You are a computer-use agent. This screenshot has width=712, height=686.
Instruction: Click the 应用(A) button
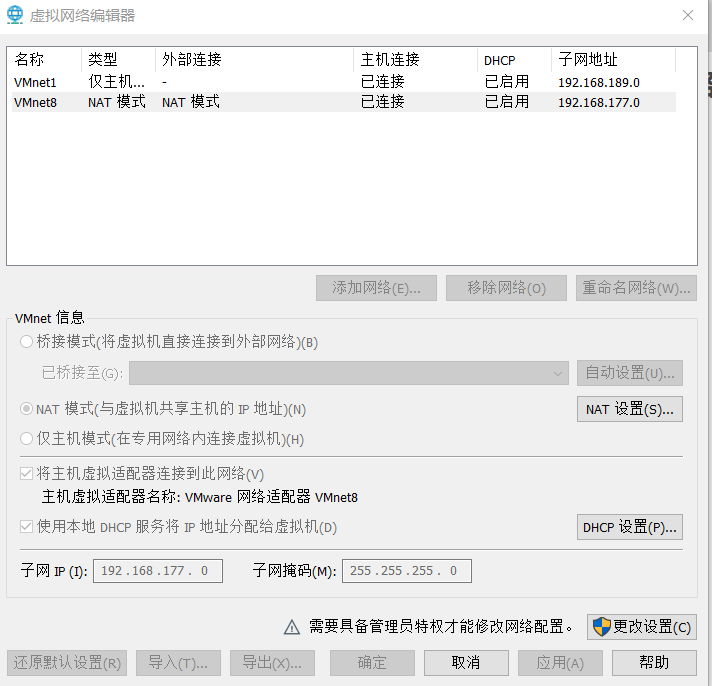pyautogui.click(x=560, y=663)
